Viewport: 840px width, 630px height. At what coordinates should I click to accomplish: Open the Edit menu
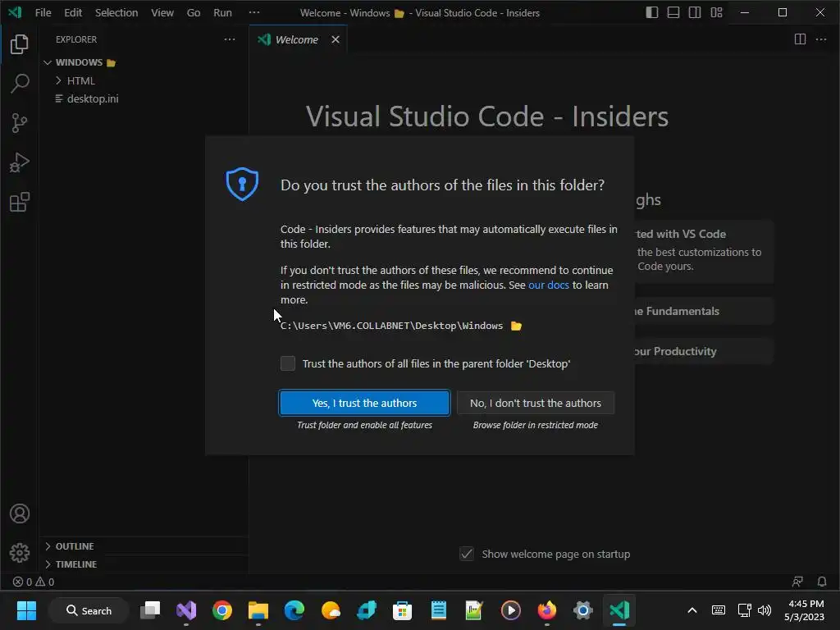click(x=73, y=12)
